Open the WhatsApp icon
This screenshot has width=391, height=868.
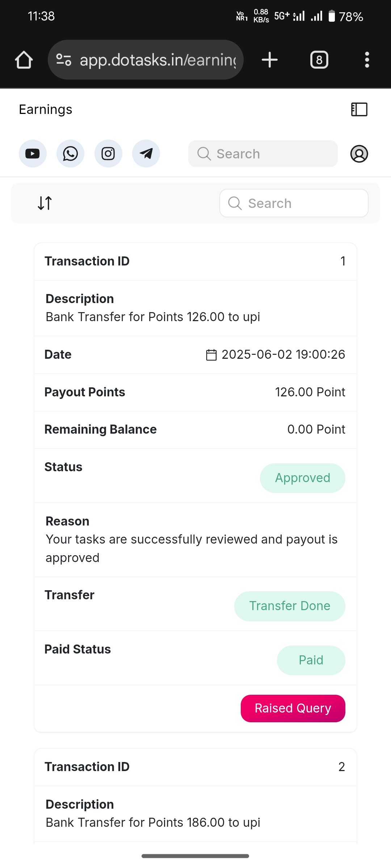pos(70,154)
